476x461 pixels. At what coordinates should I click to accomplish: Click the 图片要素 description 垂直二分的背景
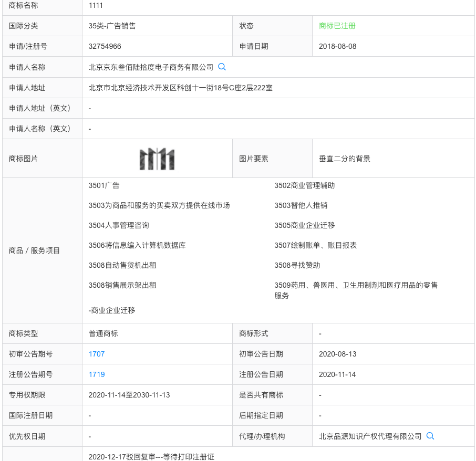point(344,158)
